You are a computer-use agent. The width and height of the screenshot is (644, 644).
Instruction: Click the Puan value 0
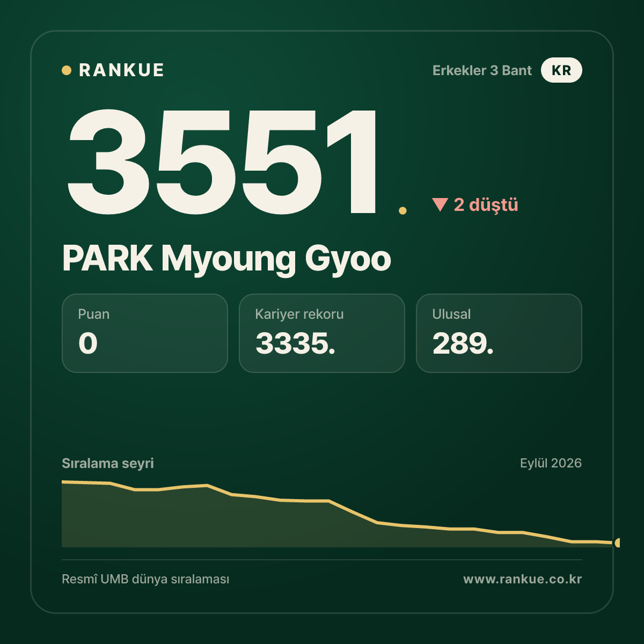coord(88,343)
